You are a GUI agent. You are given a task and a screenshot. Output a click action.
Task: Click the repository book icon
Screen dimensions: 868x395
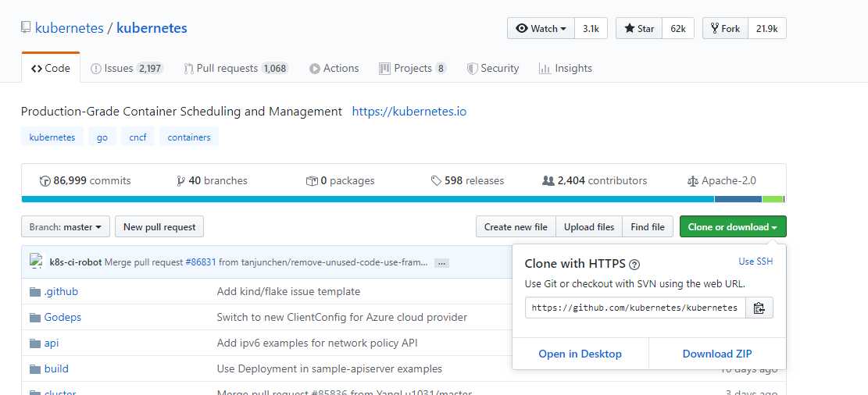(26, 27)
